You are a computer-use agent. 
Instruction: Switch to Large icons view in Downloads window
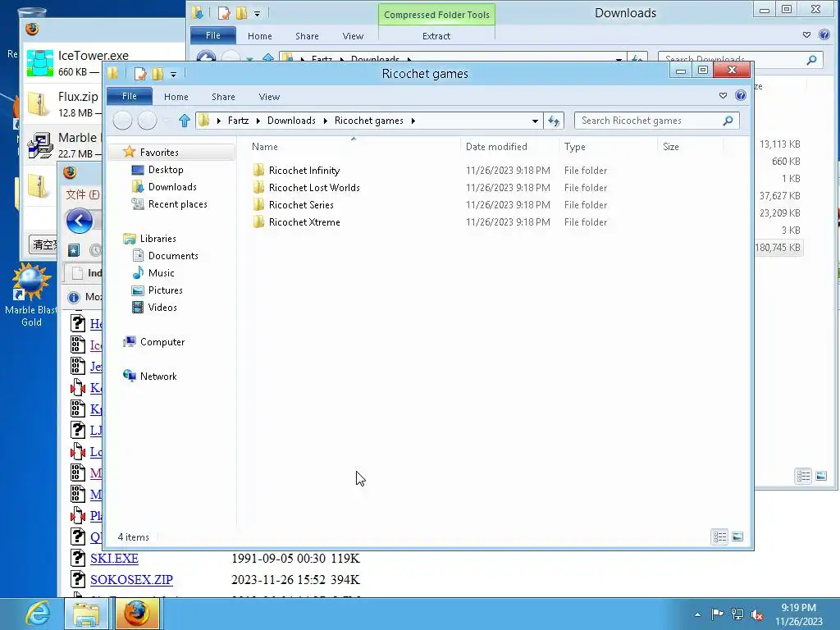click(x=821, y=476)
